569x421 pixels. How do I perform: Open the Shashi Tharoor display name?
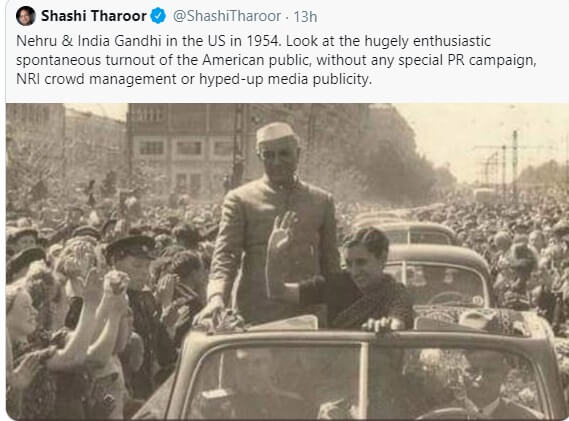[94, 16]
